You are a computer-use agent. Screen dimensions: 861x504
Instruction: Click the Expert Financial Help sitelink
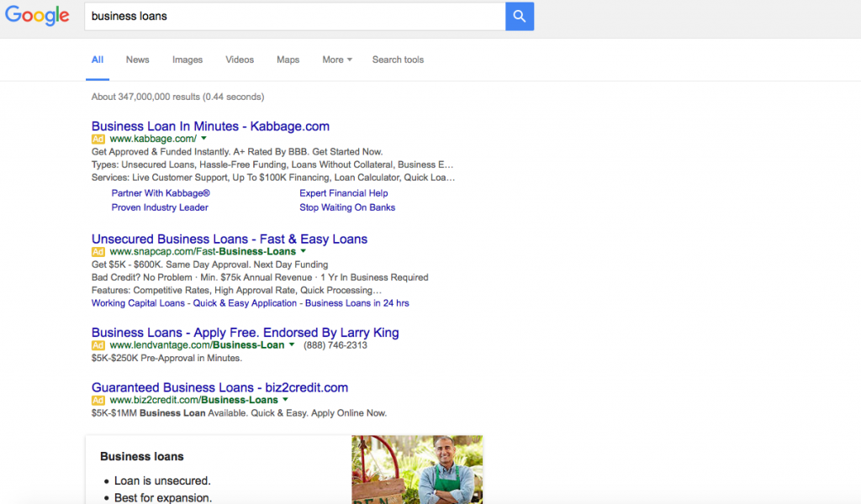[x=344, y=192]
